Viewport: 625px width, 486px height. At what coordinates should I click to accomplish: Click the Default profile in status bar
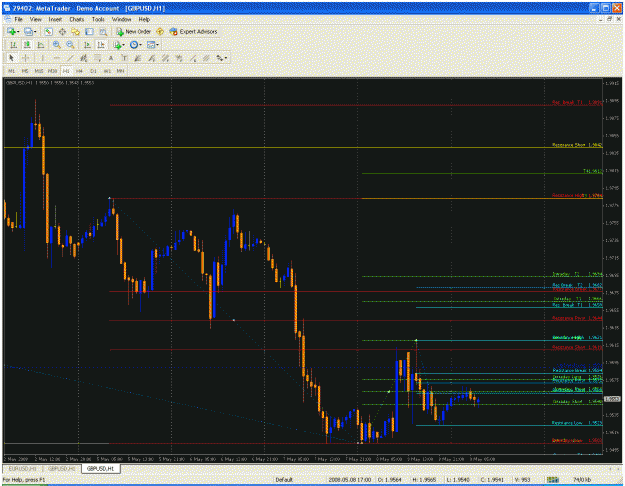tap(284, 480)
